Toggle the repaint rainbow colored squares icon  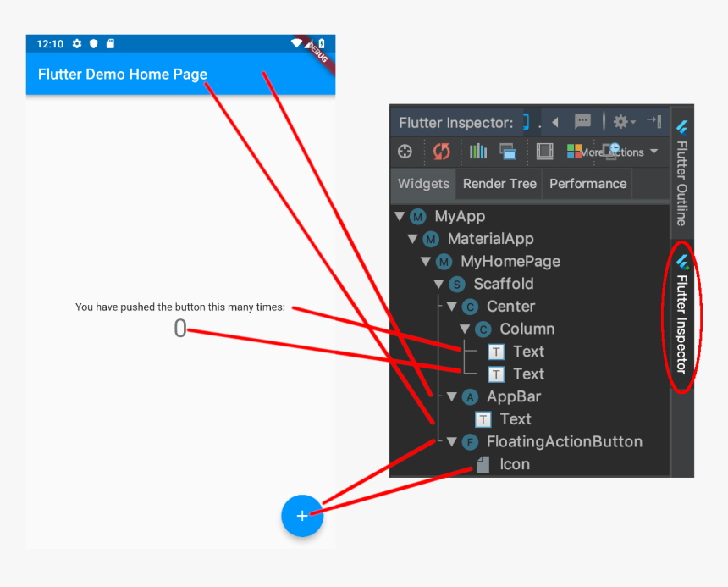click(x=574, y=152)
